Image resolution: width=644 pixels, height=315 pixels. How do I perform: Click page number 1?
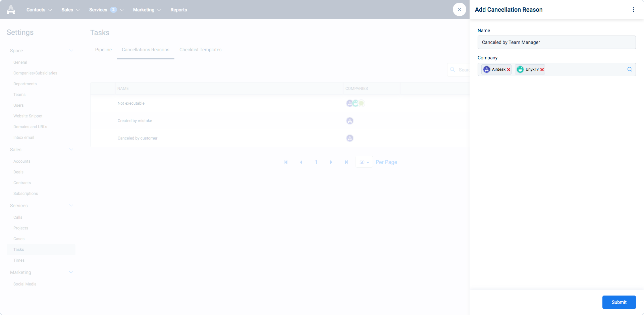pyautogui.click(x=316, y=162)
